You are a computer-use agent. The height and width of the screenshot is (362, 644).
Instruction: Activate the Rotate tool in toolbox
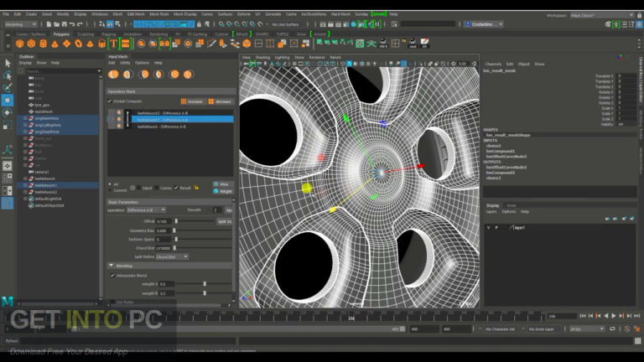[x=8, y=112]
